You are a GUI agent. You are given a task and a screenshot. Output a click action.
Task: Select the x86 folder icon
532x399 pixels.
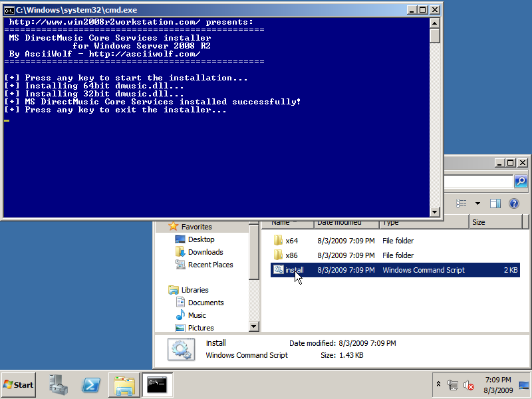click(x=278, y=255)
